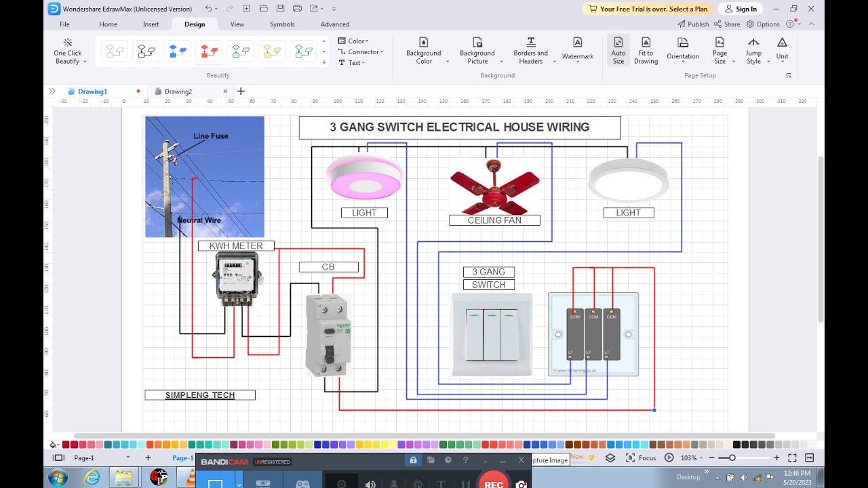
Task: Open a file using the folder icon
Action: (263, 9)
